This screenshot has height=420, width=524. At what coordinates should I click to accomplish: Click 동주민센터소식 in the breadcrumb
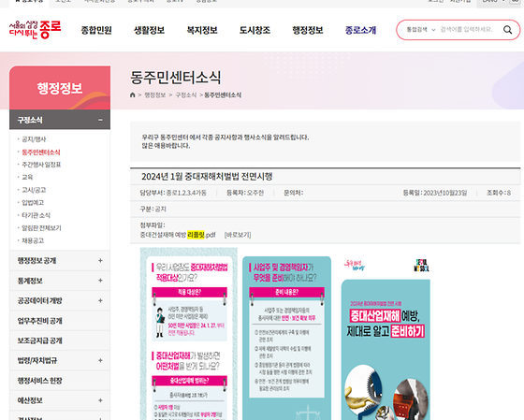pos(223,95)
